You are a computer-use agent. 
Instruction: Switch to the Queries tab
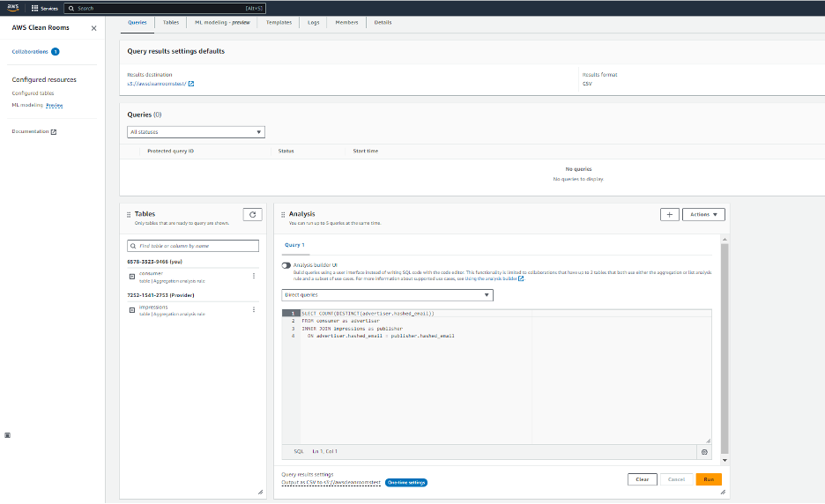[137, 23]
